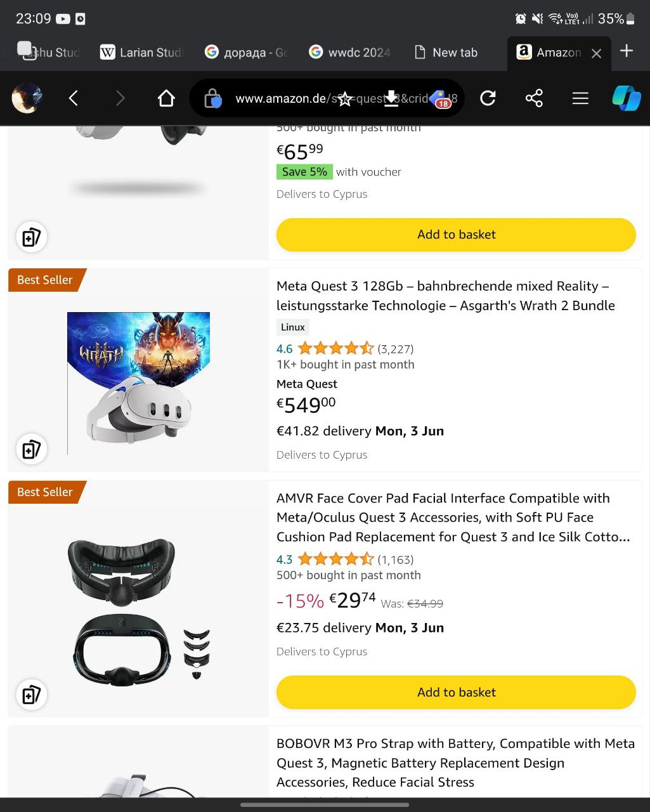Open the browser hamburger menu
Screen dimensions: 650x812
pyautogui.click(x=580, y=98)
